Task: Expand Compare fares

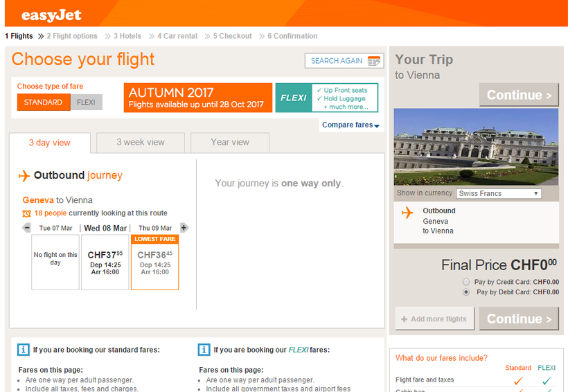Action: (350, 125)
